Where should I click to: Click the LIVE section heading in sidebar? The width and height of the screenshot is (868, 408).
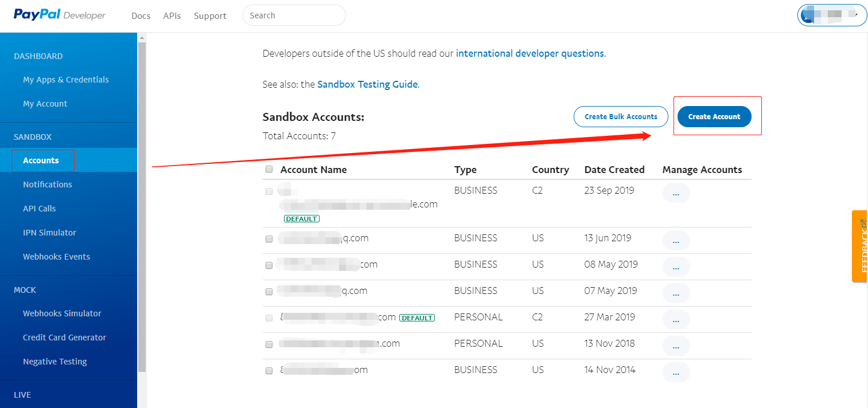tap(22, 395)
